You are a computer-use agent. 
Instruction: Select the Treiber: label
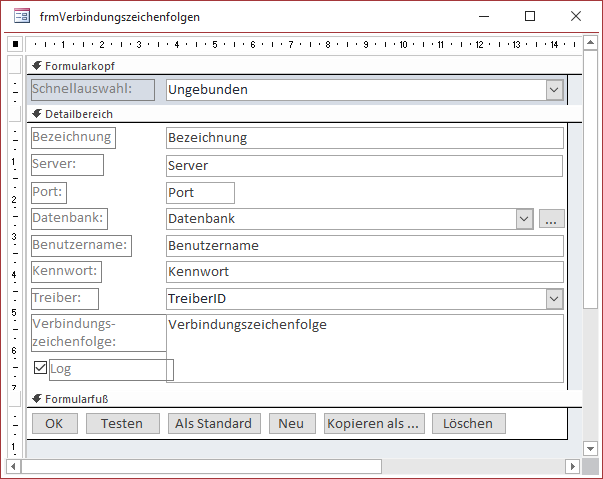pyautogui.click(x=65, y=299)
